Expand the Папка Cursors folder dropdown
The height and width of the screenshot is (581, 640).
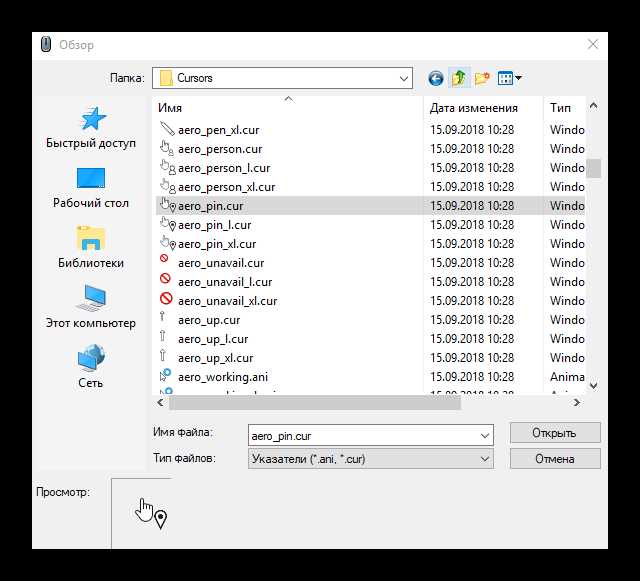tap(404, 78)
